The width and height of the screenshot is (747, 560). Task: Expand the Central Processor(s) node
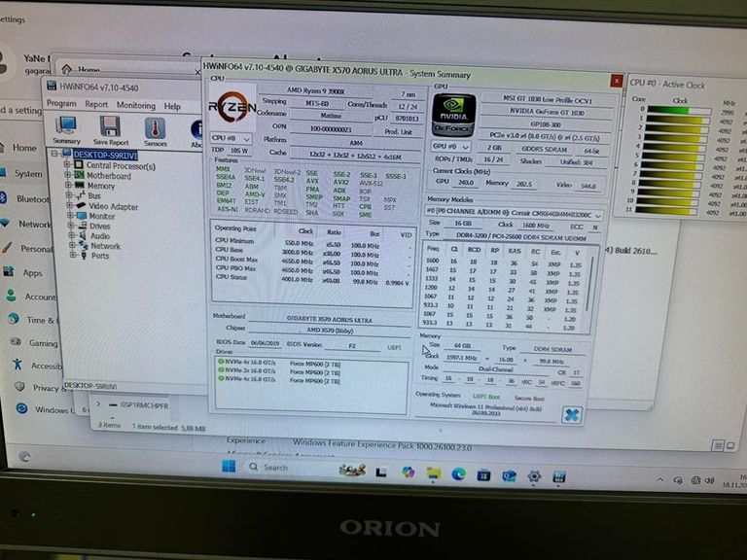[x=67, y=164]
